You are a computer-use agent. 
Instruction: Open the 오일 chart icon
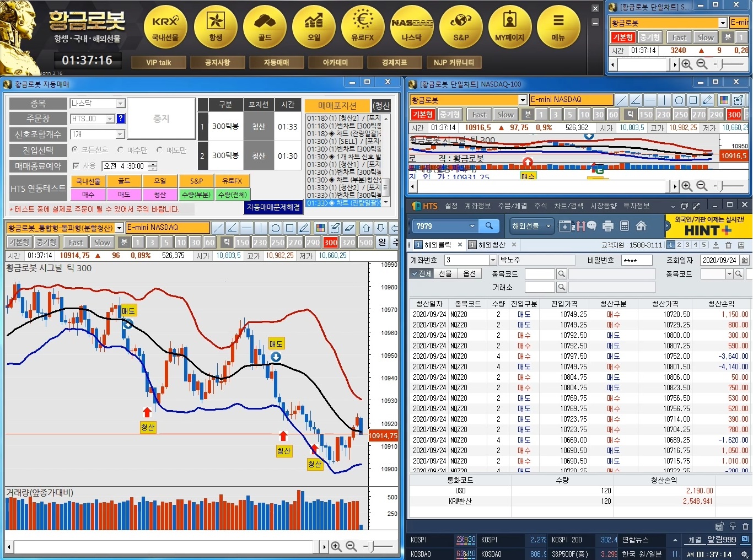click(x=314, y=26)
